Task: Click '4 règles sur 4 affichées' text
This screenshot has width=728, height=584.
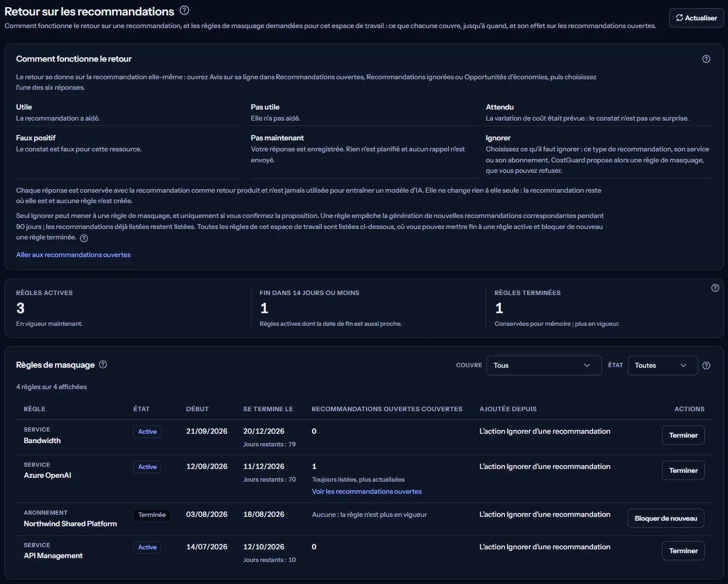Action: pos(51,387)
